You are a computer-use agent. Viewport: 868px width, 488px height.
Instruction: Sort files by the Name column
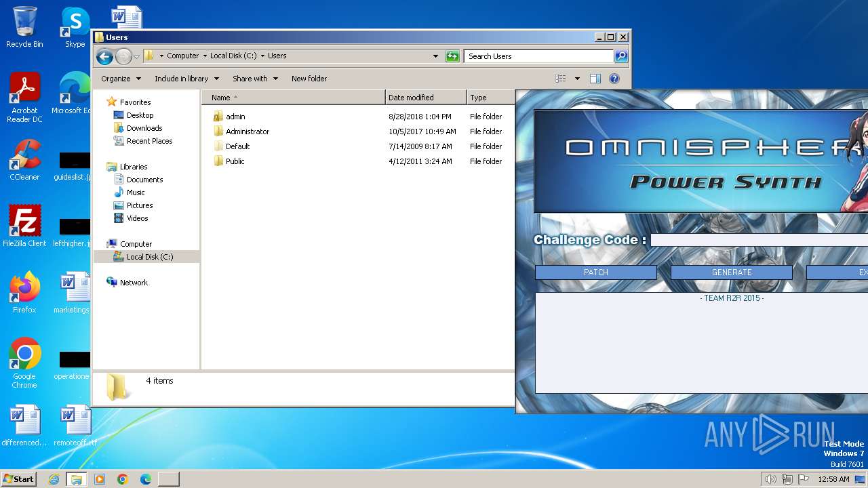[293, 98]
